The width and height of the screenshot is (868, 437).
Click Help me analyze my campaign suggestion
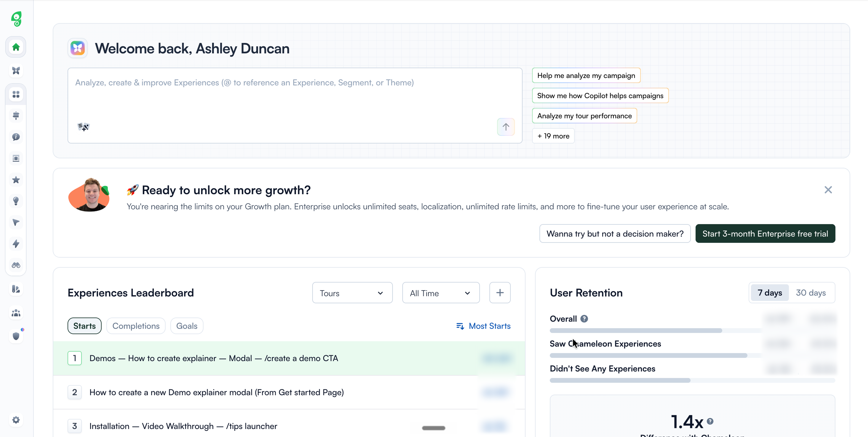tap(586, 76)
